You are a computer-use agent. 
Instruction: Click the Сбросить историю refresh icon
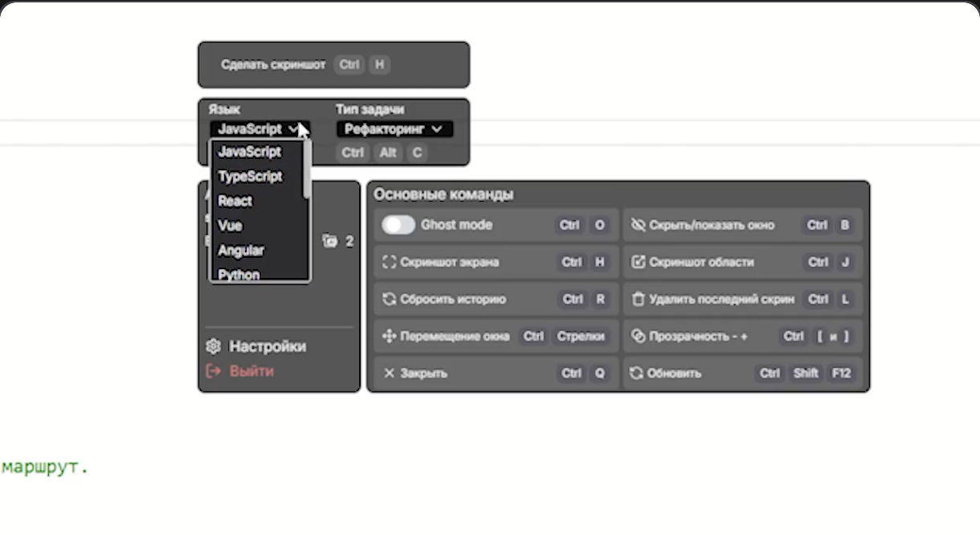(390, 299)
